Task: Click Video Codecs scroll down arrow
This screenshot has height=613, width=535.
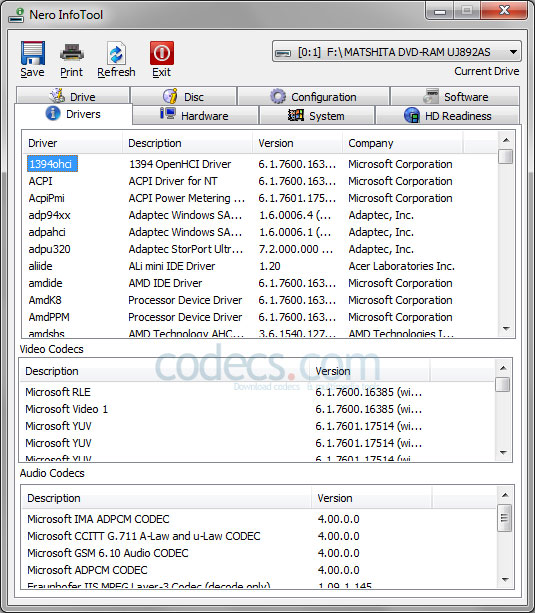Action: tap(503, 453)
